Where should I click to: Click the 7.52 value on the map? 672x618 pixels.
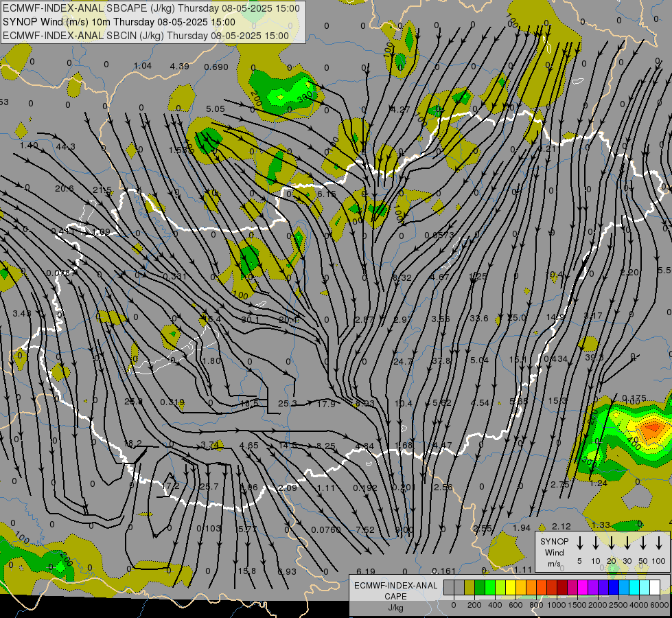tap(365, 529)
